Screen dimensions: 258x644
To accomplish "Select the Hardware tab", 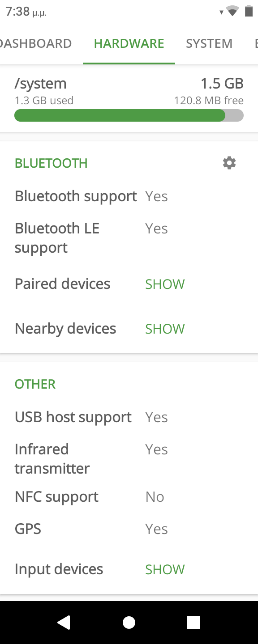I will (129, 43).
